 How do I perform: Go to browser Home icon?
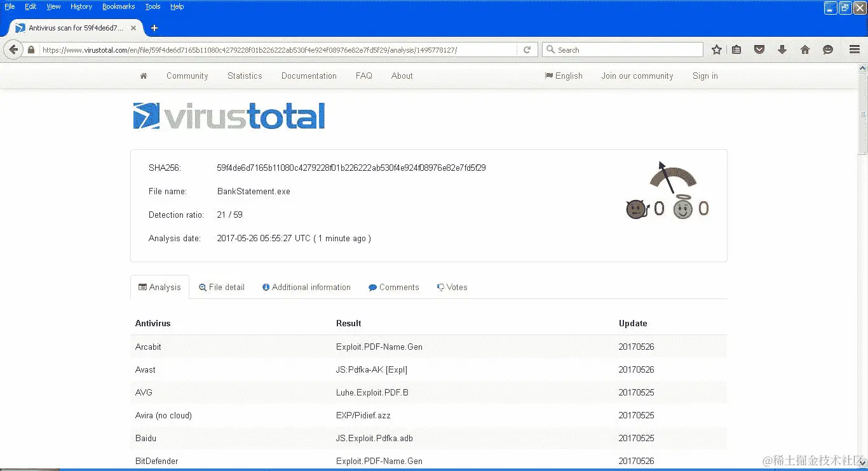(805, 50)
